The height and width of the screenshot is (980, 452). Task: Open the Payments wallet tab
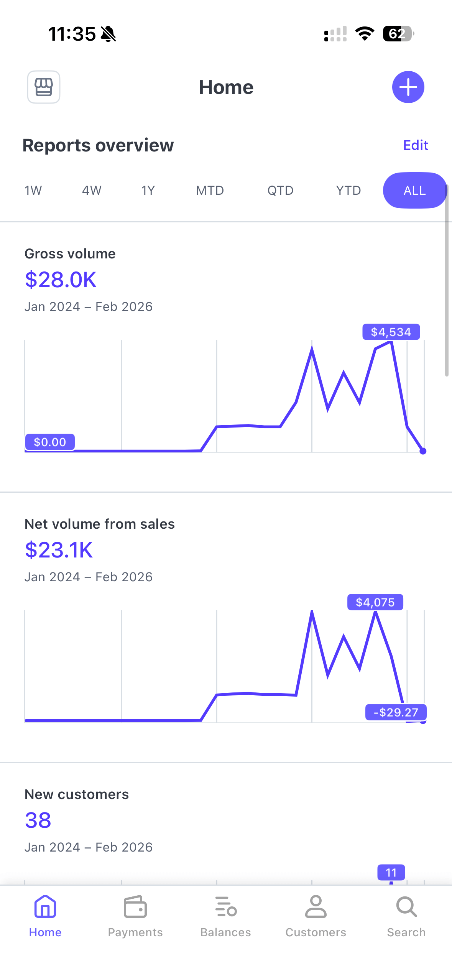point(135,916)
